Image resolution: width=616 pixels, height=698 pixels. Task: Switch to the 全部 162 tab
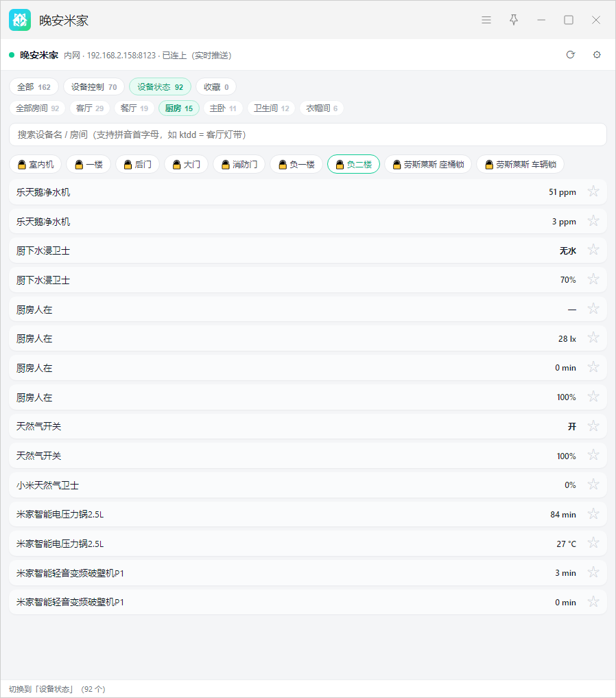34,86
